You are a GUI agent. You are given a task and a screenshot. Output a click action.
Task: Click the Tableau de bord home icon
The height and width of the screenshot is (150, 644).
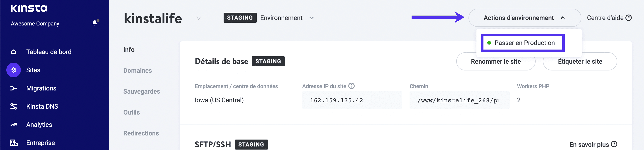coord(14,52)
